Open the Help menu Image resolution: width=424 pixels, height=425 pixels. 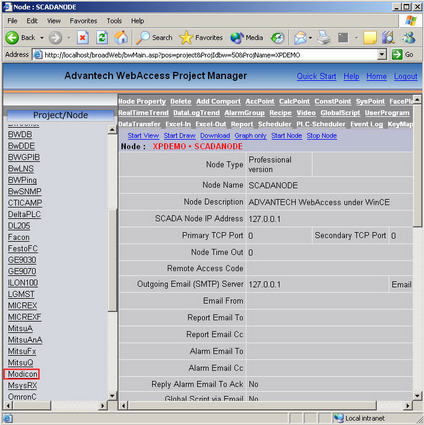(137, 21)
